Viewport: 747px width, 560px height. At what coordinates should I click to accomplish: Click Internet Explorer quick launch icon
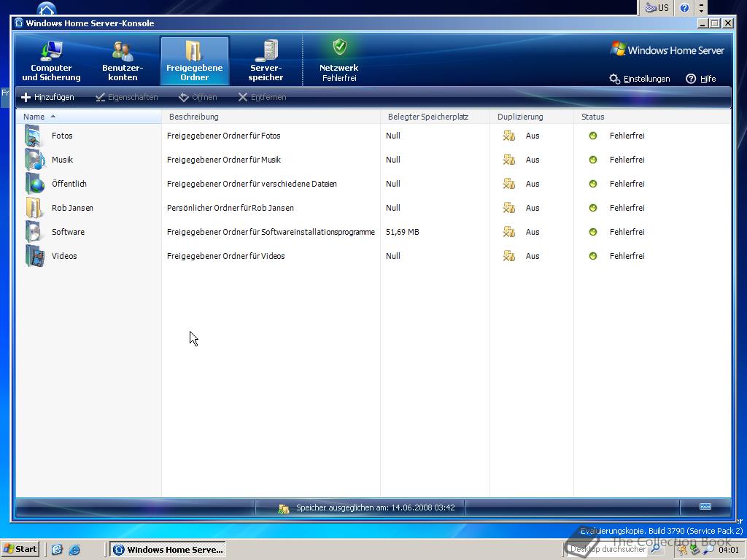click(74, 550)
